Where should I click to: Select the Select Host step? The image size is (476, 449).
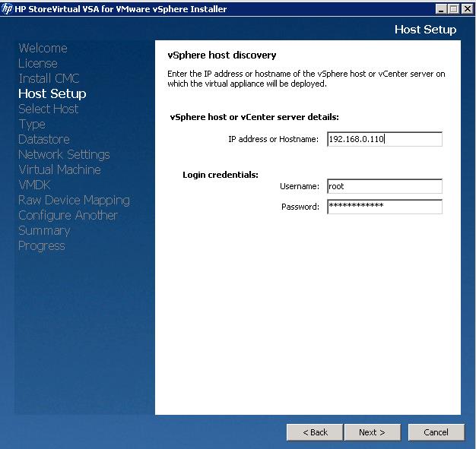pyautogui.click(x=48, y=109)
